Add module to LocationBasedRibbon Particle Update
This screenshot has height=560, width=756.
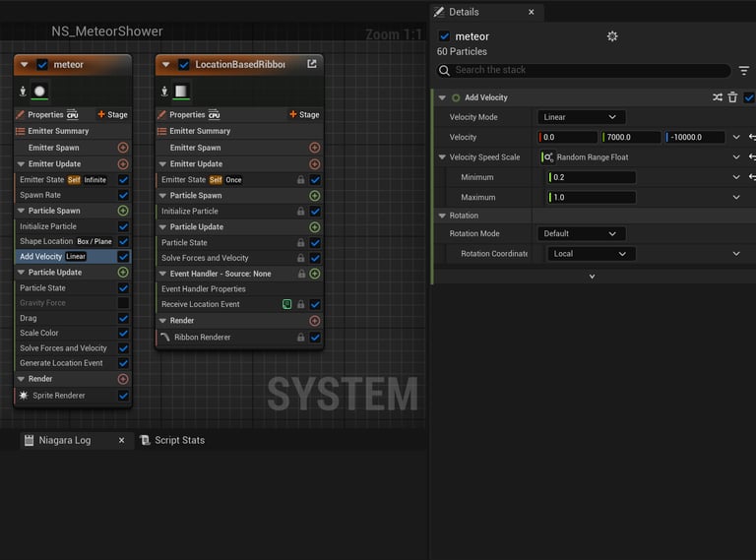tap(314, 227)
